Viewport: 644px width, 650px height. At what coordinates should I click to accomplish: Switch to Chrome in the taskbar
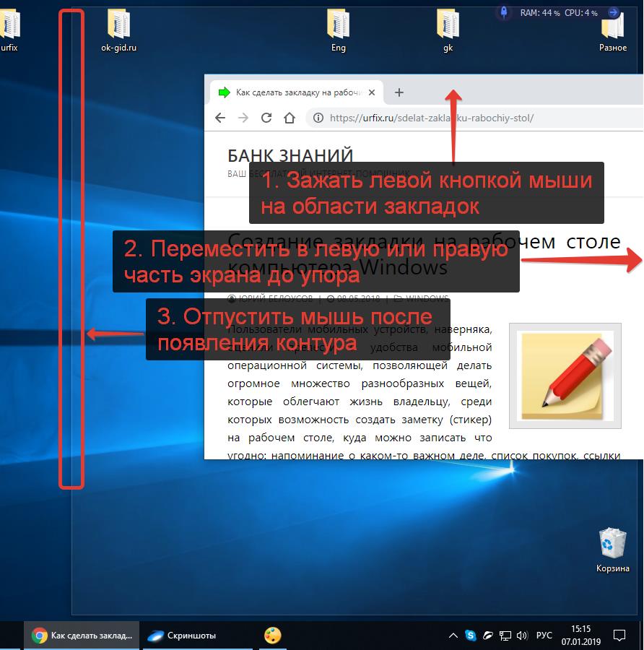(x=82, y=636)
